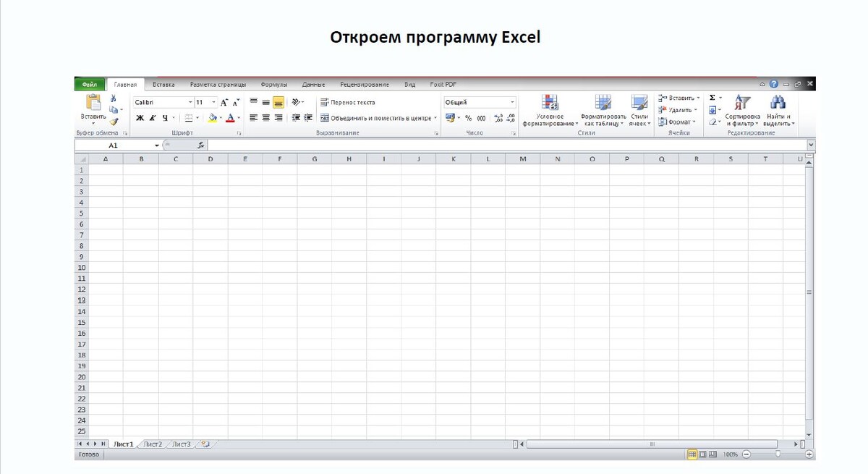
Task: Switch to Page Break Preview in status bar
Action: click(x=712, y=454)
